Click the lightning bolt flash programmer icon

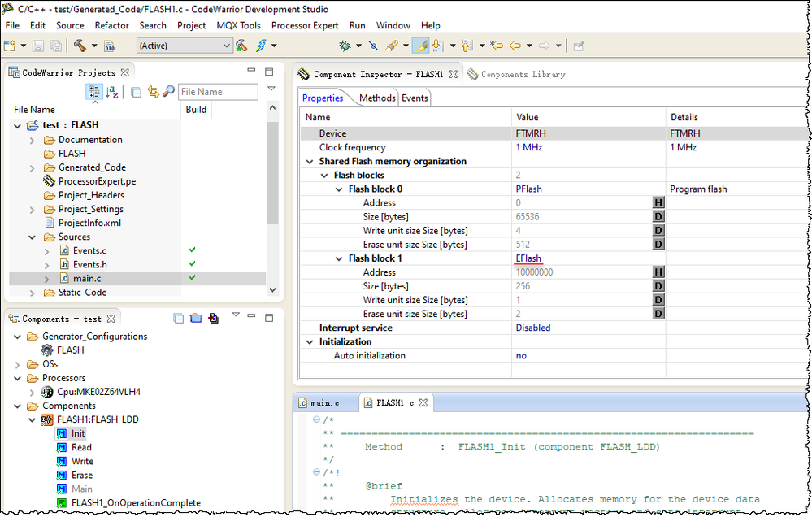[262, 46]
